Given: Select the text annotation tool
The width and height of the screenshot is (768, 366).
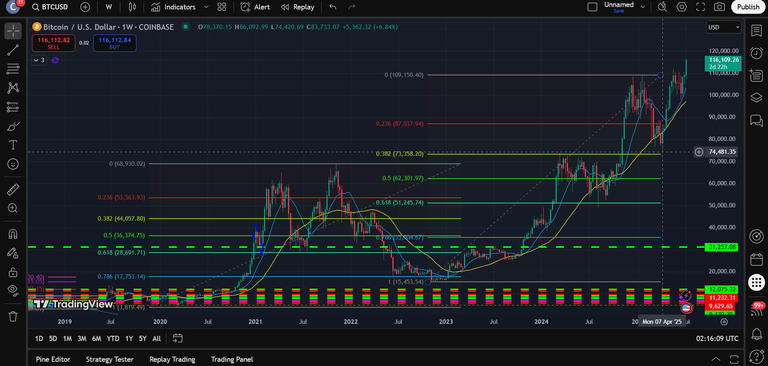Looking at the screenshot, I should tap(13, 145).
